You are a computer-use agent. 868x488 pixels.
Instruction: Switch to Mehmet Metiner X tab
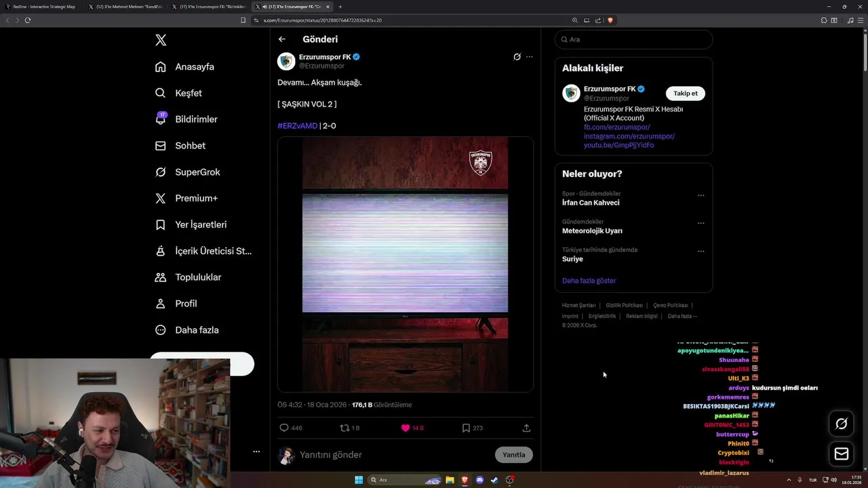(125, 7)
